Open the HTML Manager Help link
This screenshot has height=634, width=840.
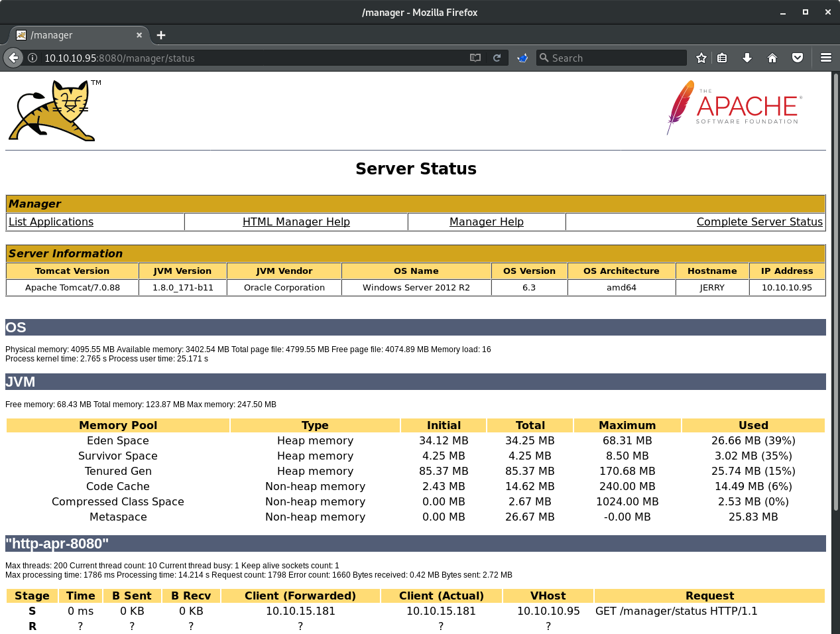tap(296, 222)
